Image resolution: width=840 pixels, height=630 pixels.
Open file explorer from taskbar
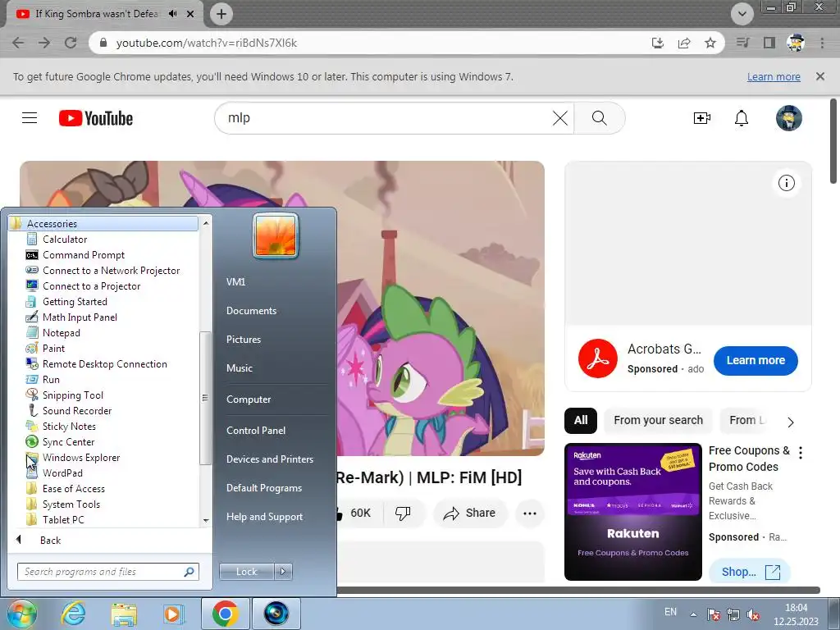[x=124, y=614]
